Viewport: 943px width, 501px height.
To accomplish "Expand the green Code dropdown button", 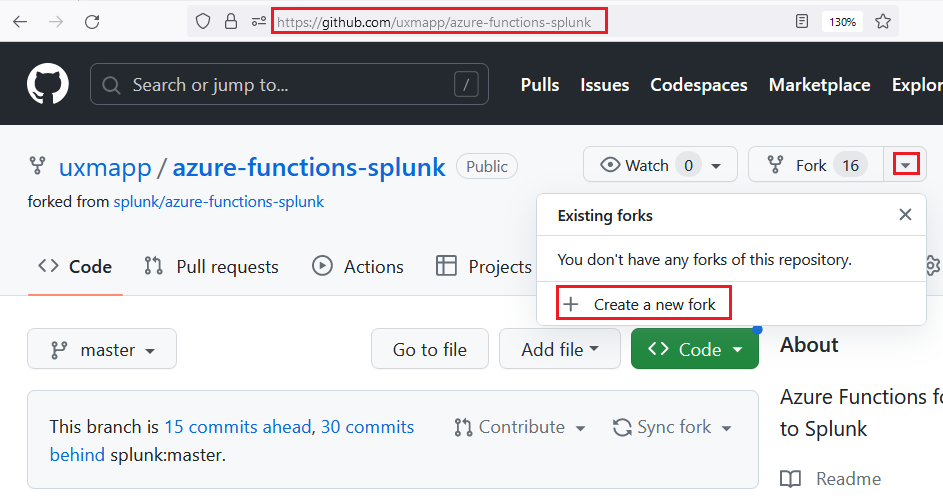I will pyautogui.click(x=695, y=349).
